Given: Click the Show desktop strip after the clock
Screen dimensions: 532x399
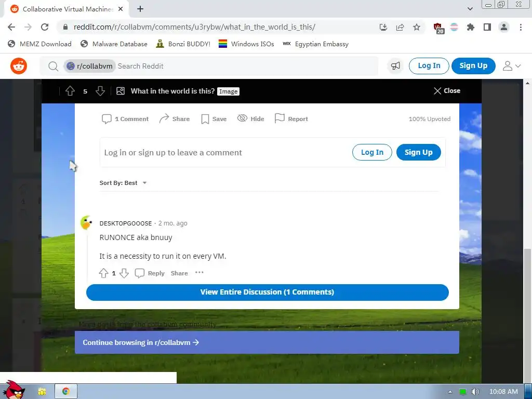Looking at the screenshot, I should [x=528, y=392].
